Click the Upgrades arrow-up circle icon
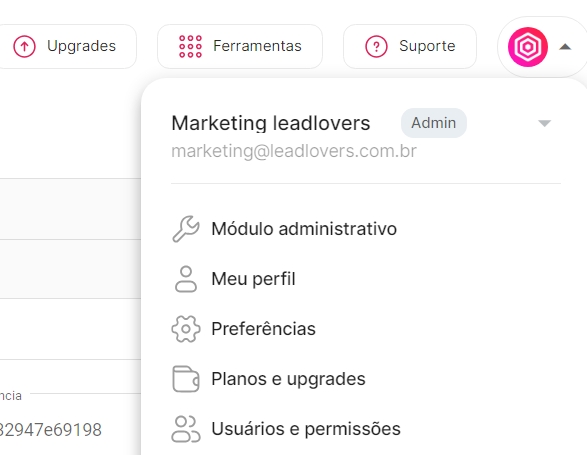Viewport: 587px width, 455px height. [x=24, y=46]
